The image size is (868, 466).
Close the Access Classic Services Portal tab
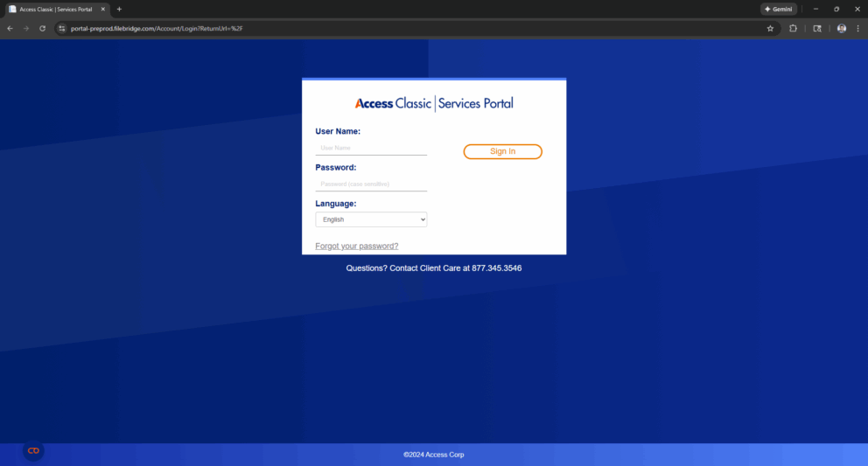(x=104, y=9)
